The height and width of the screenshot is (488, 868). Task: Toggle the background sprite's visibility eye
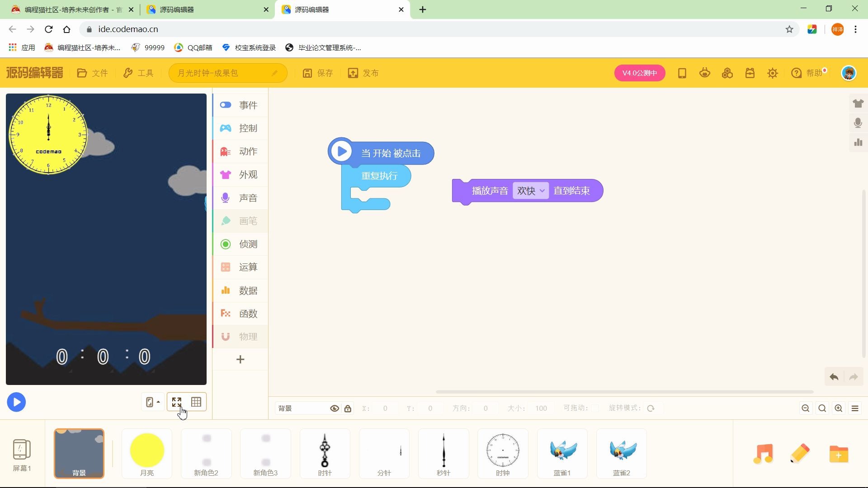335,408
